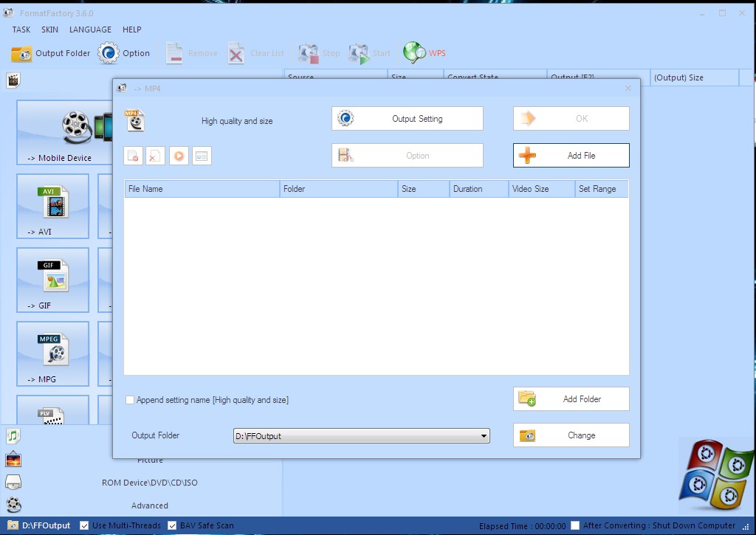756x535 pixels.
Task: Click the MP4 format icon in dialog
Action: [x=134, y=120]
